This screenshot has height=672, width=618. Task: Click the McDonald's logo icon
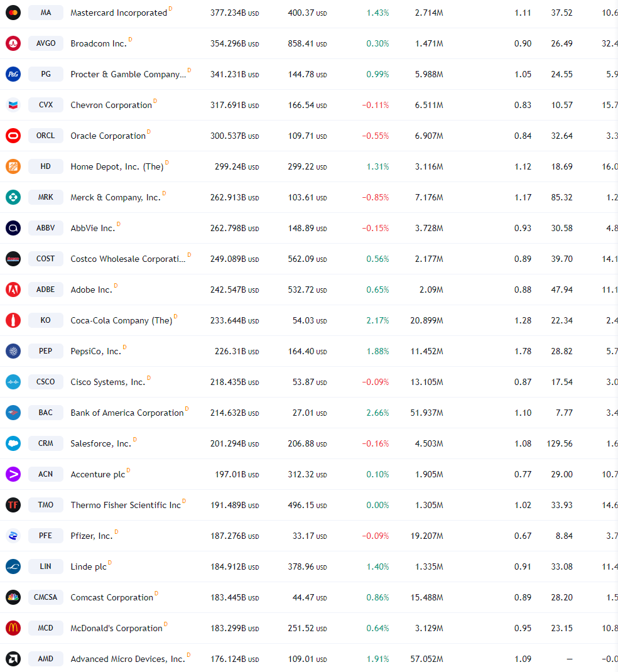point(13,628)
